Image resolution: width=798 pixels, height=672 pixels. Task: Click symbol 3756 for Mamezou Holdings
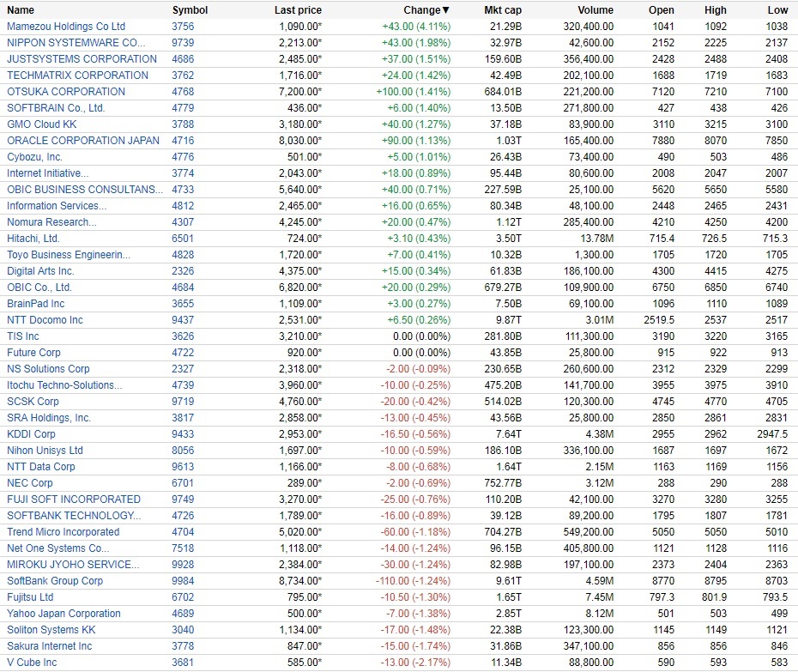(184, 27)
